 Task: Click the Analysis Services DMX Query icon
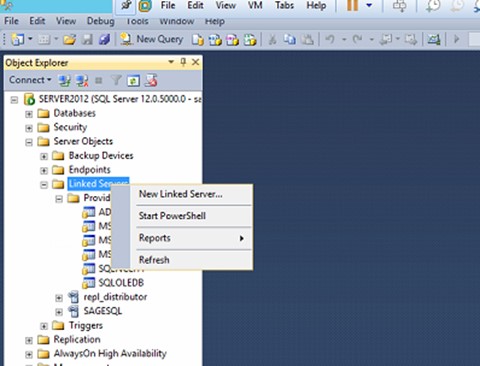232,40
